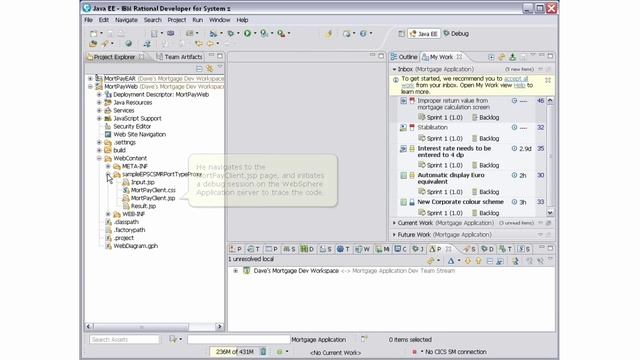
Task: Expand the WEB-INF folder
Action: 108,214
